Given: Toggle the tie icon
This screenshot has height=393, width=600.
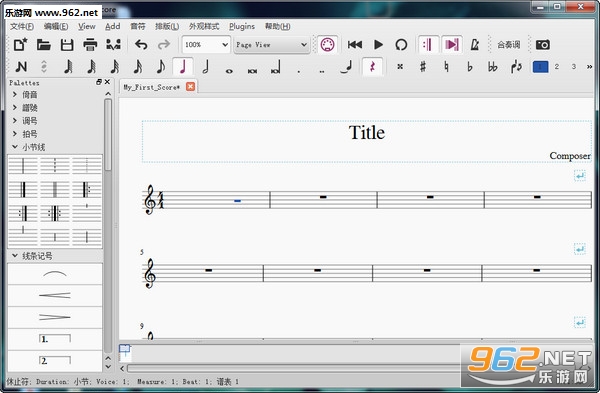Looking at the screenshot, I should (345, 67).
